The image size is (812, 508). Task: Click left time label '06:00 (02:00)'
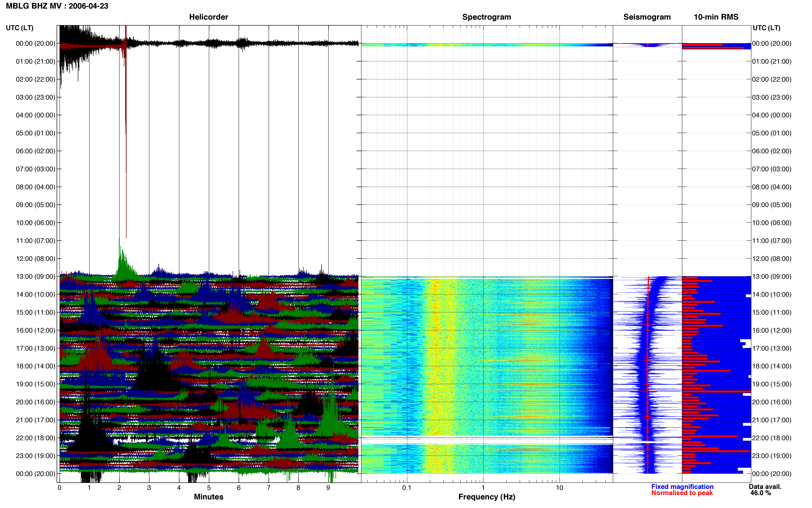[36, 151]
